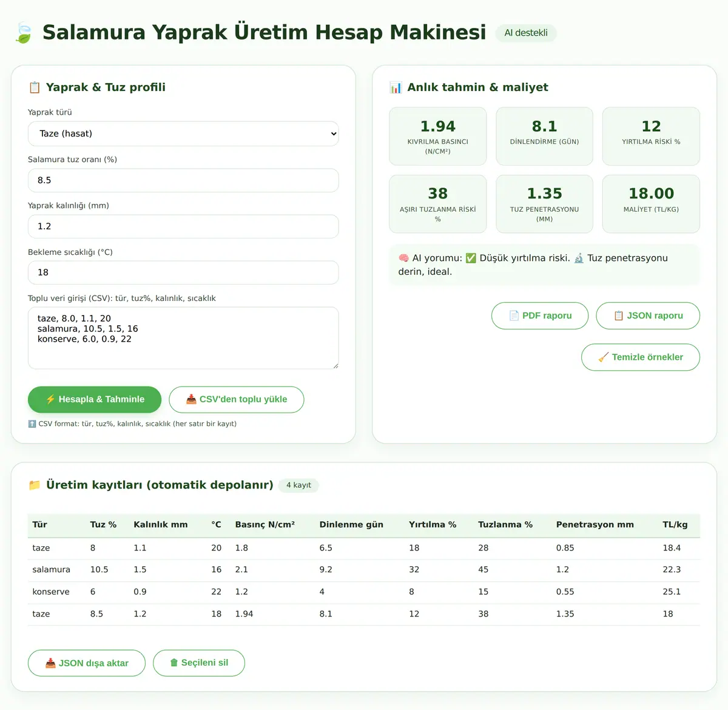Click the brain icon in AI yorumu
Viewport: 728px width, 710px height.
pyautogui.click(x=403, y=258)
